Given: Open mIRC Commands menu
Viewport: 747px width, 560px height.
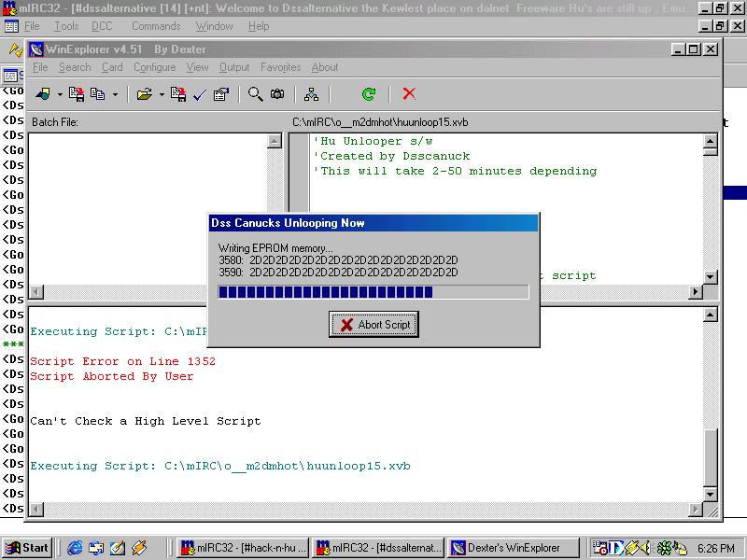Looking at the screenshot, I should point(156,26).
